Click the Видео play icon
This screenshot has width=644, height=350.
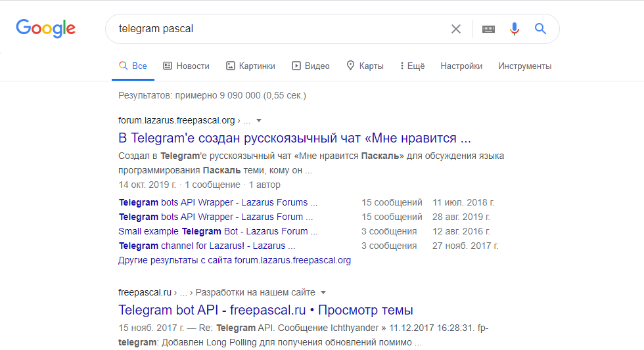tap(296, 66)
